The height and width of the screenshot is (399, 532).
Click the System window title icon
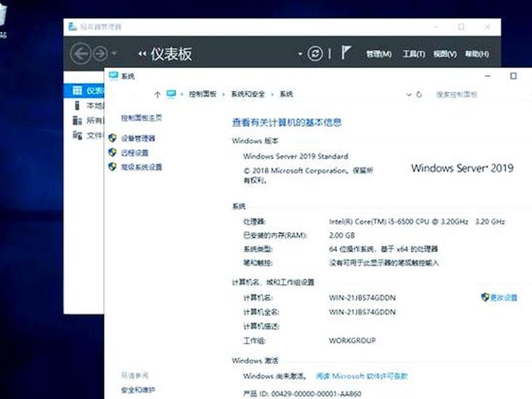pos(113,76)
